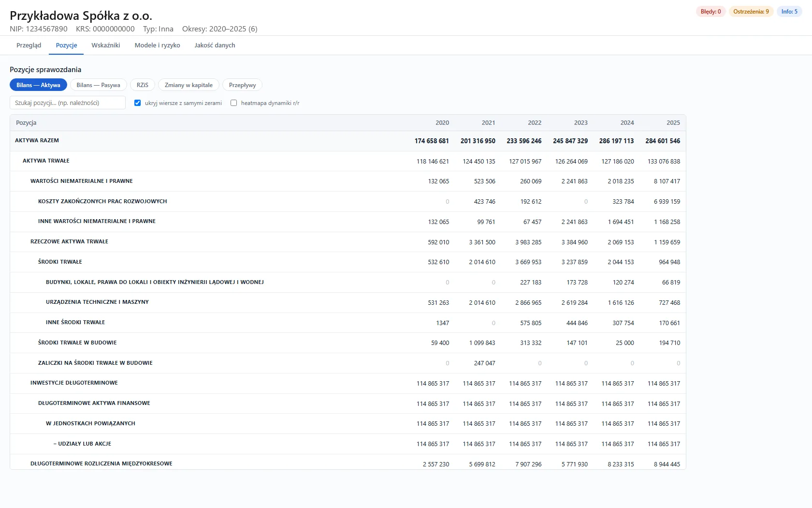Select the Przepływy pill
The width and height of the screenshot is (812, 508).
tap(242, 85)
